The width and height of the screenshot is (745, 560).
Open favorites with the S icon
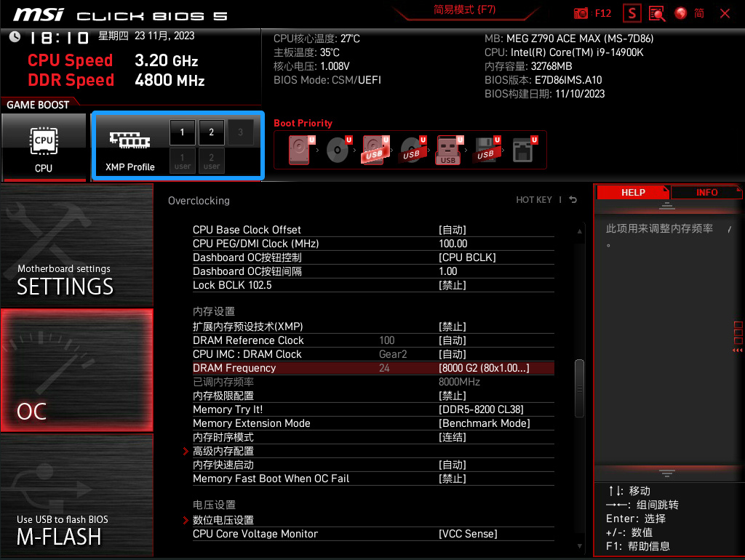click(632, 13)
